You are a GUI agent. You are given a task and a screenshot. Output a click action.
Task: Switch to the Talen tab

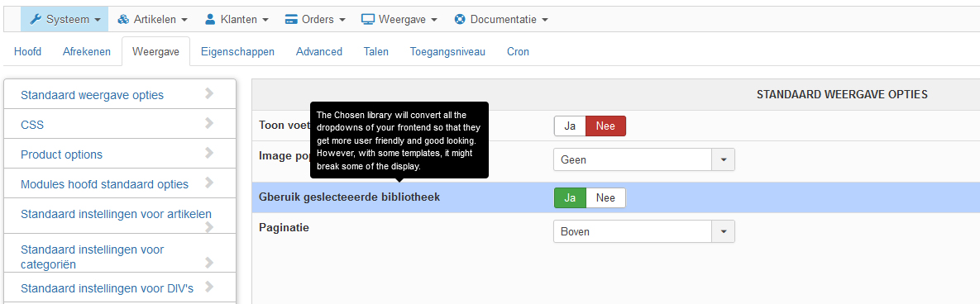pyautogui.click(x=376, y=52)
